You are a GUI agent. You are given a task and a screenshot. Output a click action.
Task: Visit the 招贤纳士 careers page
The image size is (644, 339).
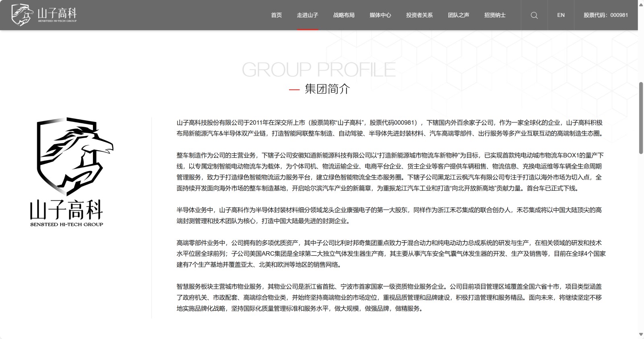[x=495, y=15]
